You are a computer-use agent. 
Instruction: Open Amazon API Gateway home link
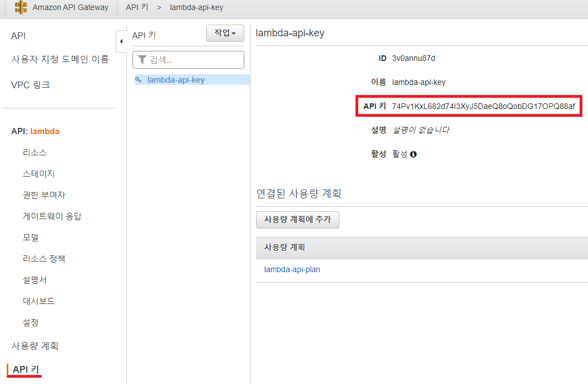[x=70, y=7]
